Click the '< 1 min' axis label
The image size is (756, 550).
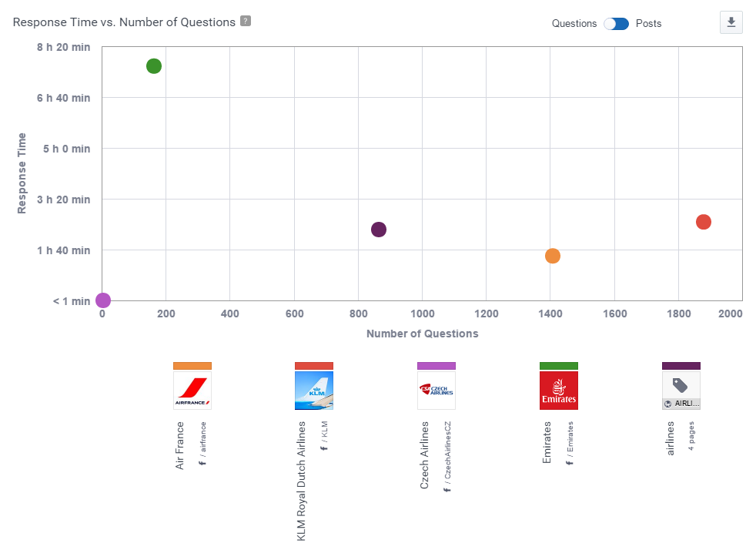click(x=72, y=301)
